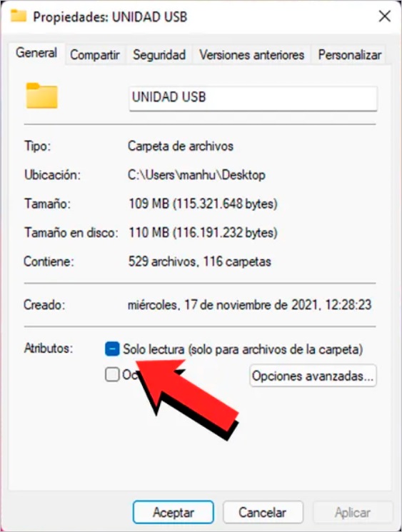
Task: Toggle the Solo lectura checkbox
Action: (x=112, y=349)
